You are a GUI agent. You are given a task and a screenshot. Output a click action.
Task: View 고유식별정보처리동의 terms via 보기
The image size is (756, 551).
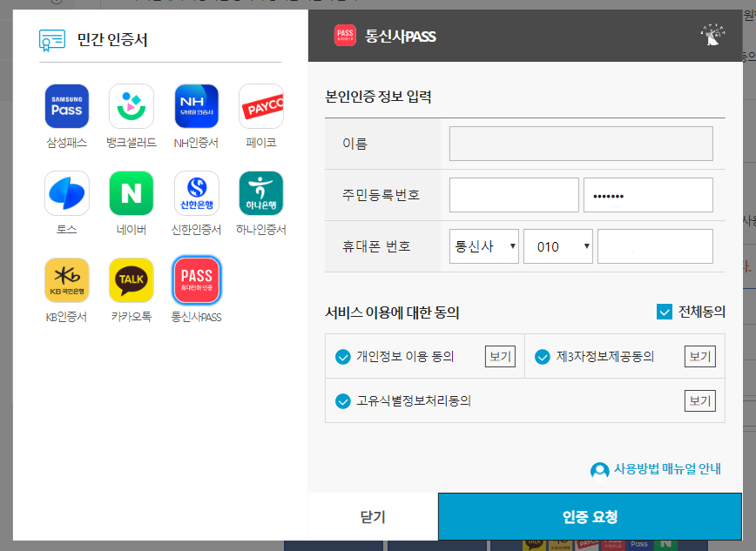tap(700, 401)
